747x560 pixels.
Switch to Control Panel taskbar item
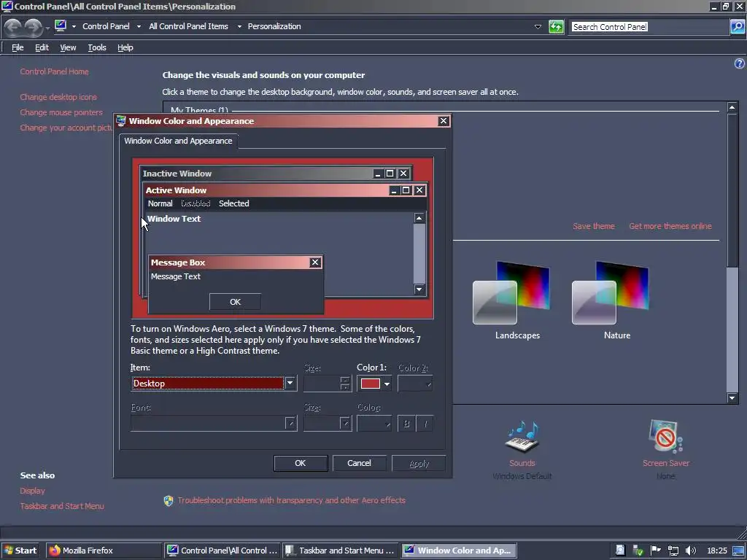tap(222, 551)
